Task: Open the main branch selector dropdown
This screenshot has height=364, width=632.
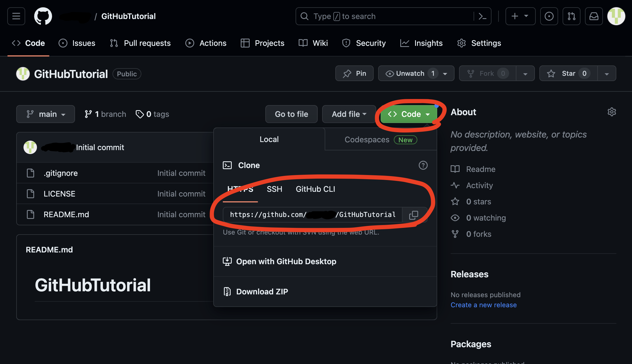Action: [x=46, y=114]
